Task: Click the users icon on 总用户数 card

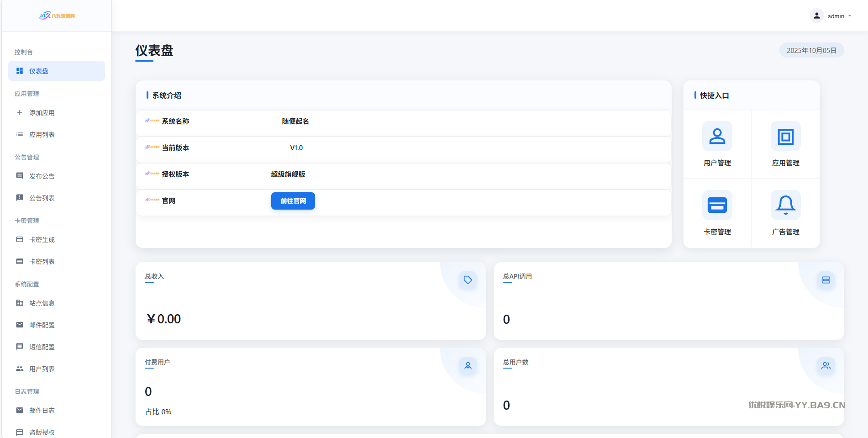Action: 826,366
